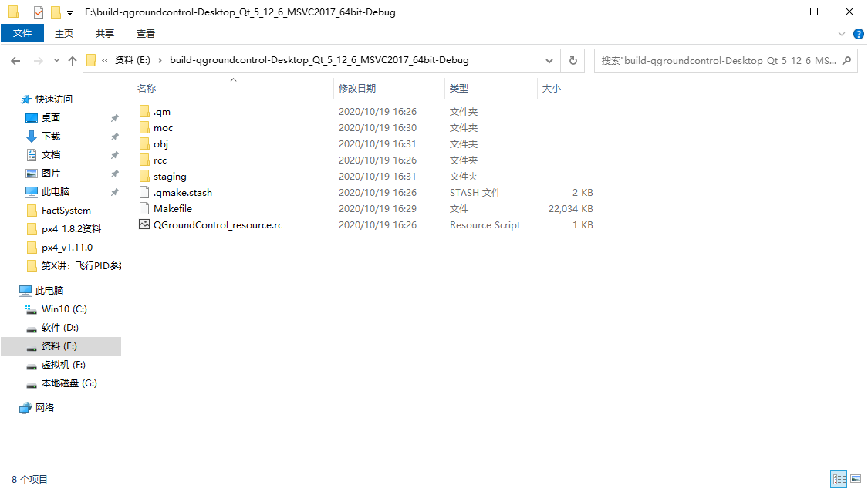Click the refresh button next to address bar
This screenshot has height=489, width=868.
[x=572, y=59]
